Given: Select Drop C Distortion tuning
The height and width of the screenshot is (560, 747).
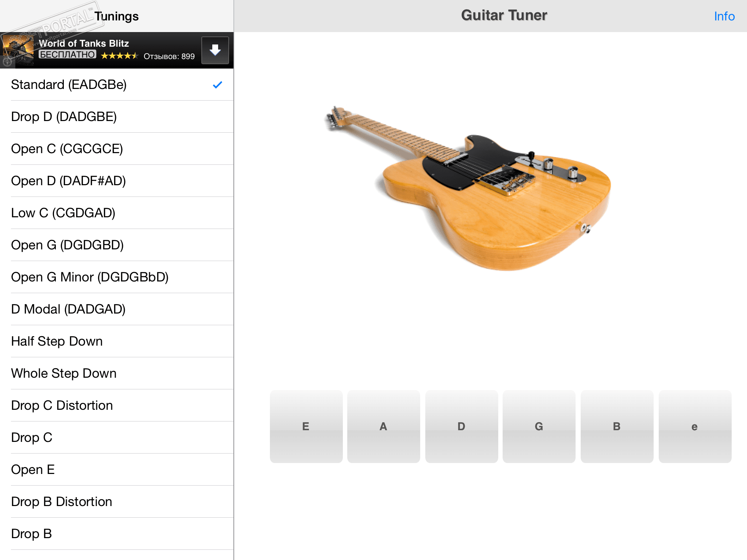Looking at the screenshot, I should pyautogui.click(x=117, y=405).
